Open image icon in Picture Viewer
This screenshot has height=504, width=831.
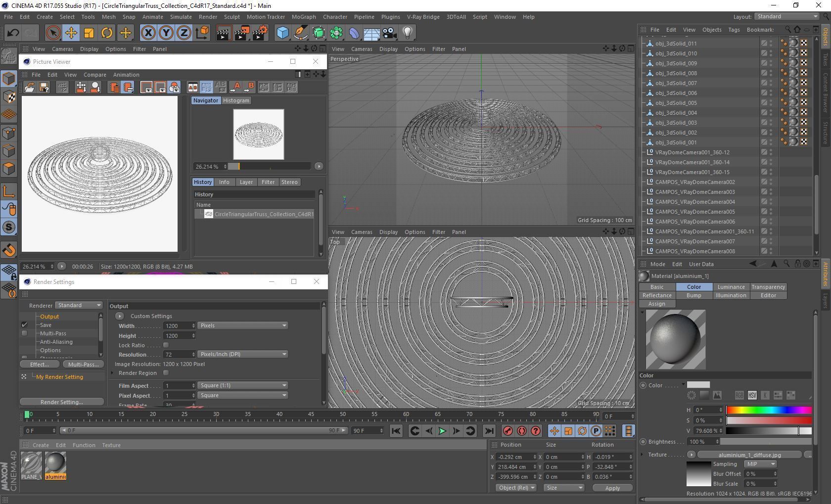[30, 88]
